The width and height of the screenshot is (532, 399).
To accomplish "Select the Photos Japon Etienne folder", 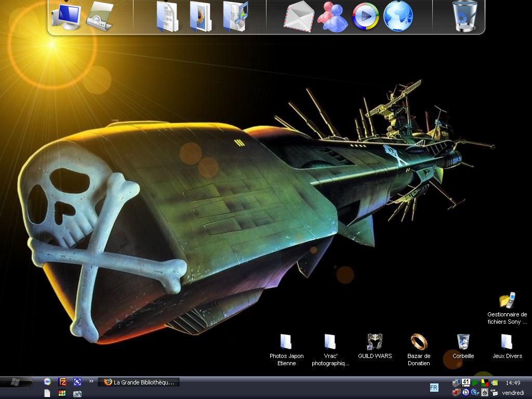I will pos(286,350).
